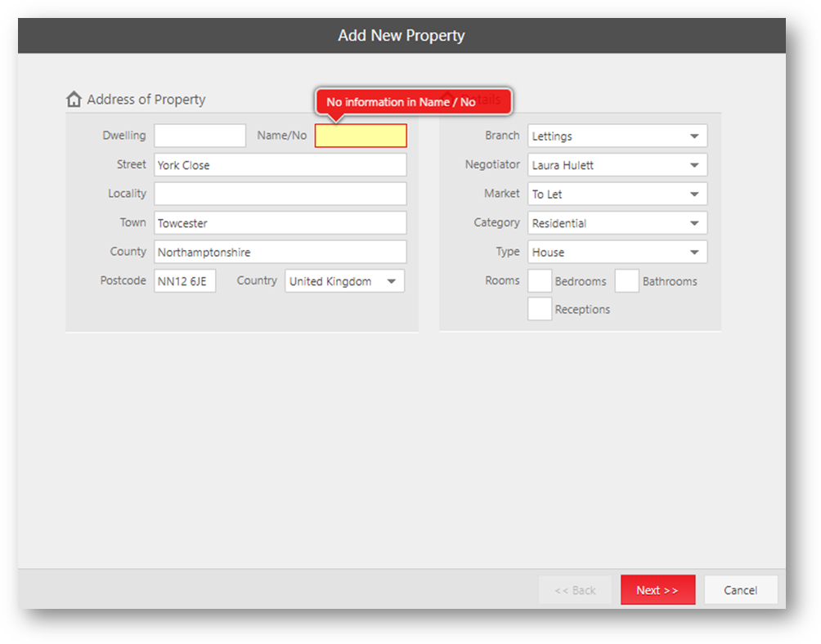Open the Country dropdown showing United Kingdom
This screenshot has height=644, width=821.
(344, 281)
